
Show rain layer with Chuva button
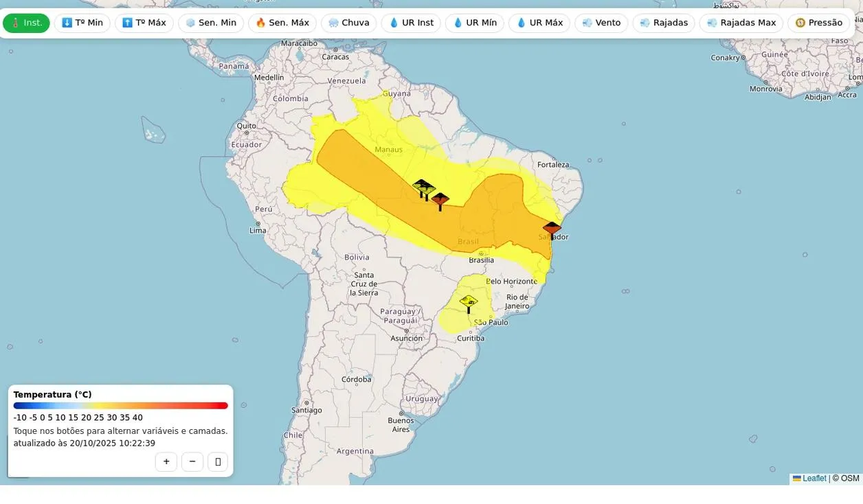348,23
